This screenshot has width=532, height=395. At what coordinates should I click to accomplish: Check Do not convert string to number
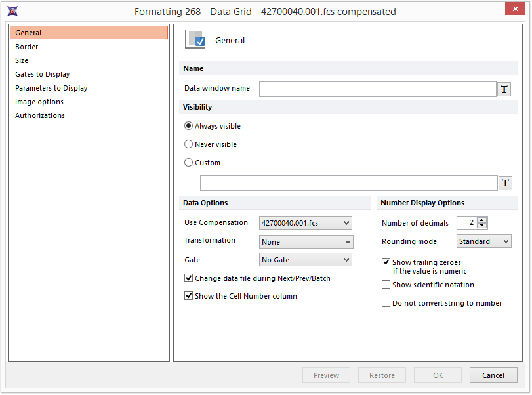386,303
